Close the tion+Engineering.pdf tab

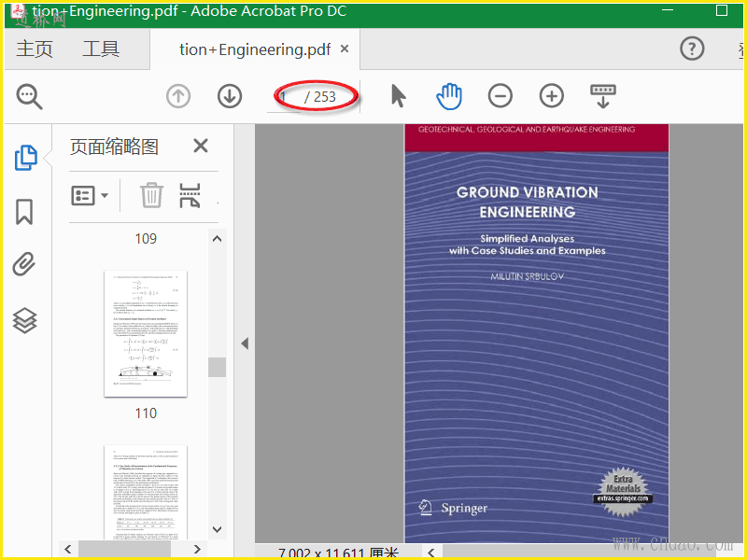click(x=345, y=49)
